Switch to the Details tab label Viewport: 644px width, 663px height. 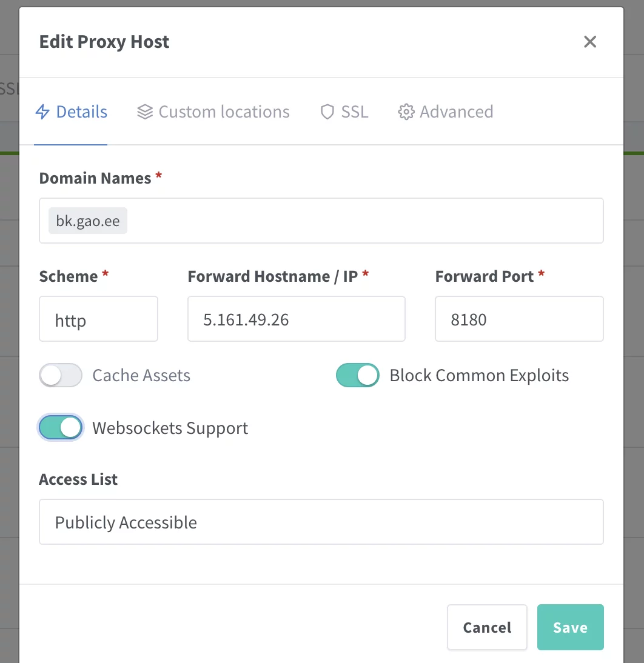pos(81,112)
